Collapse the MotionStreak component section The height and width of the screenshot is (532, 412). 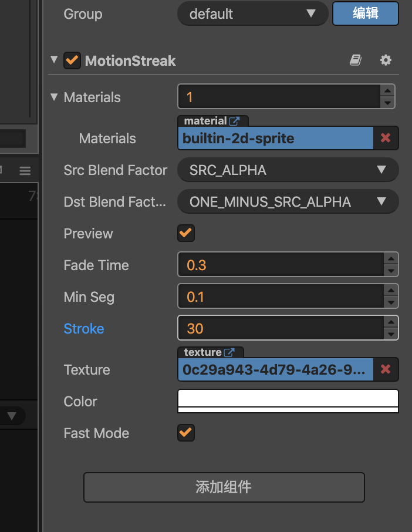[55, 60]
